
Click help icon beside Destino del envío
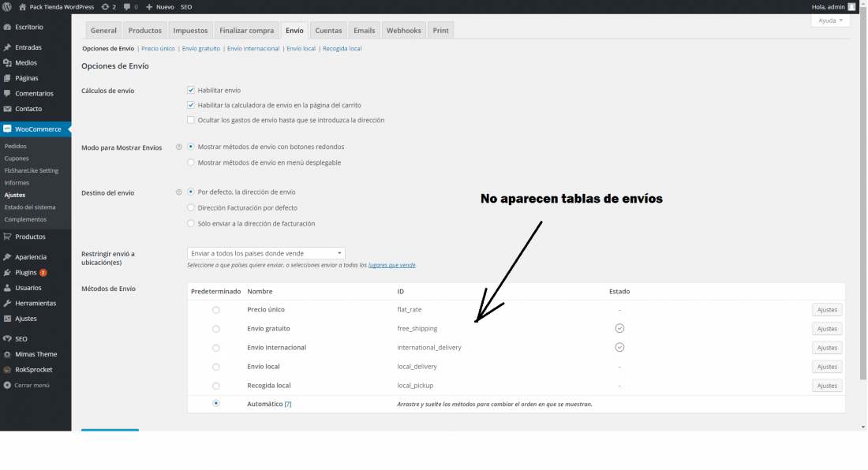179,192
